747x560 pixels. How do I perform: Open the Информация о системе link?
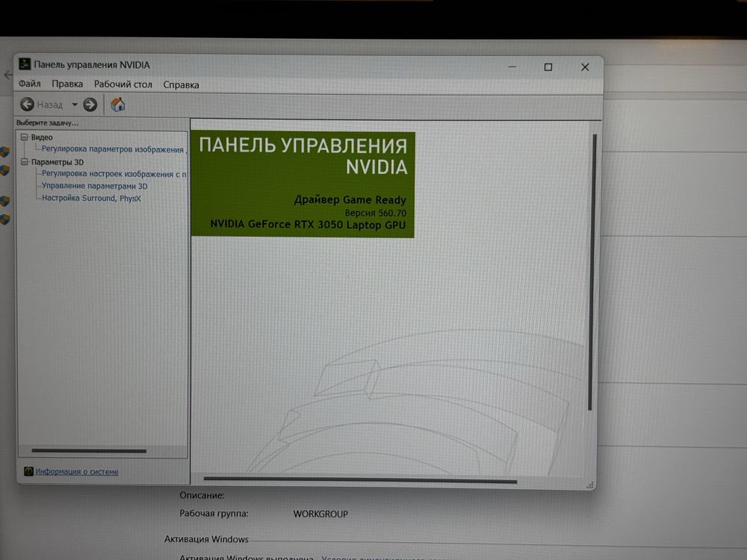(77, 471)
